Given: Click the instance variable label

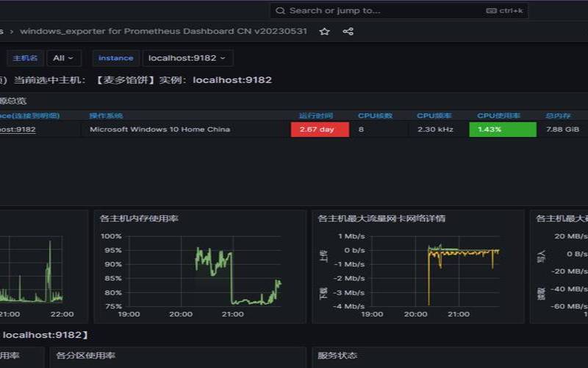Looking at the screenshot, I should click(x=116, y=58).
